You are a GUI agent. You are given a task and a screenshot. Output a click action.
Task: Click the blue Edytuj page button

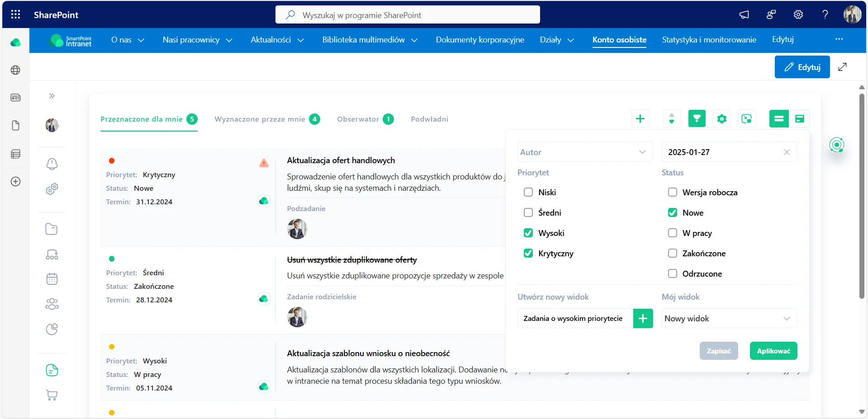[802, 67]
